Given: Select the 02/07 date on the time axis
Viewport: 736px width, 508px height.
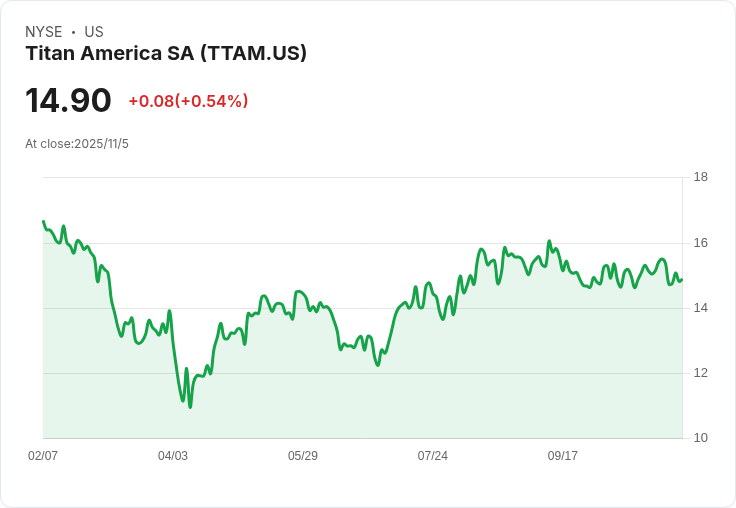Looking at the screenshot, I should 43,456.
